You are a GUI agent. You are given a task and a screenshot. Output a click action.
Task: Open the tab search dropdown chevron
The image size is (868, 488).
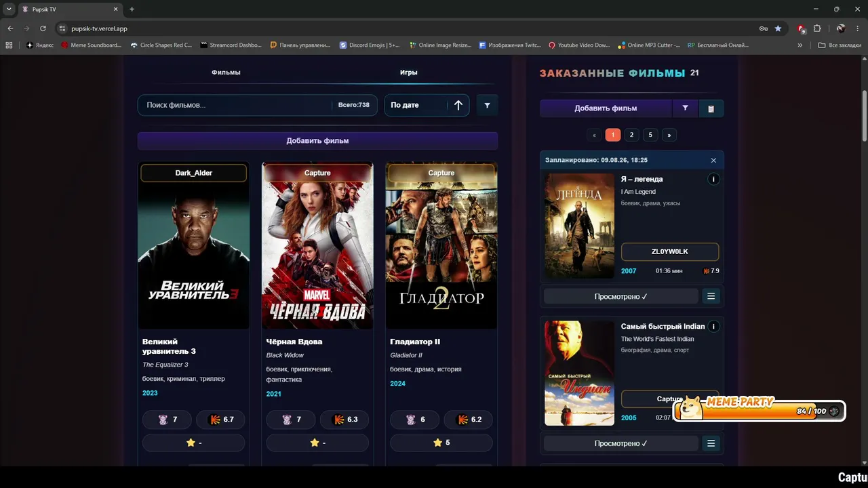click(x=9, y=9)
